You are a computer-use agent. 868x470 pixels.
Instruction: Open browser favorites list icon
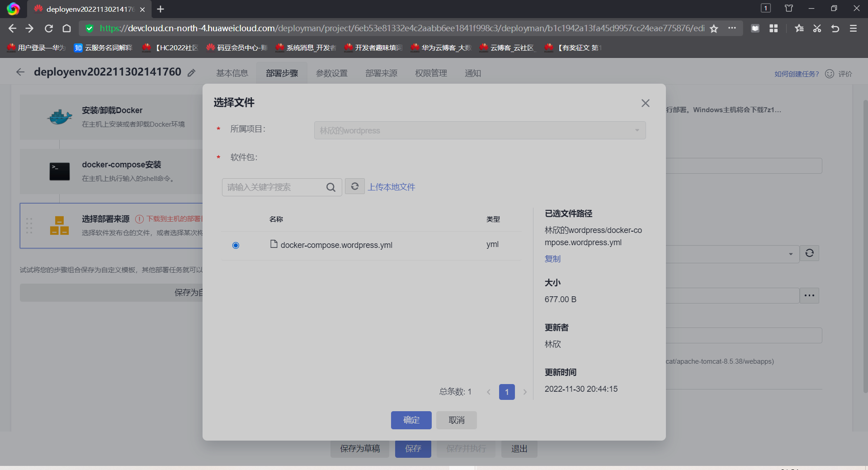pyautogui.click(x=799, y=28)
